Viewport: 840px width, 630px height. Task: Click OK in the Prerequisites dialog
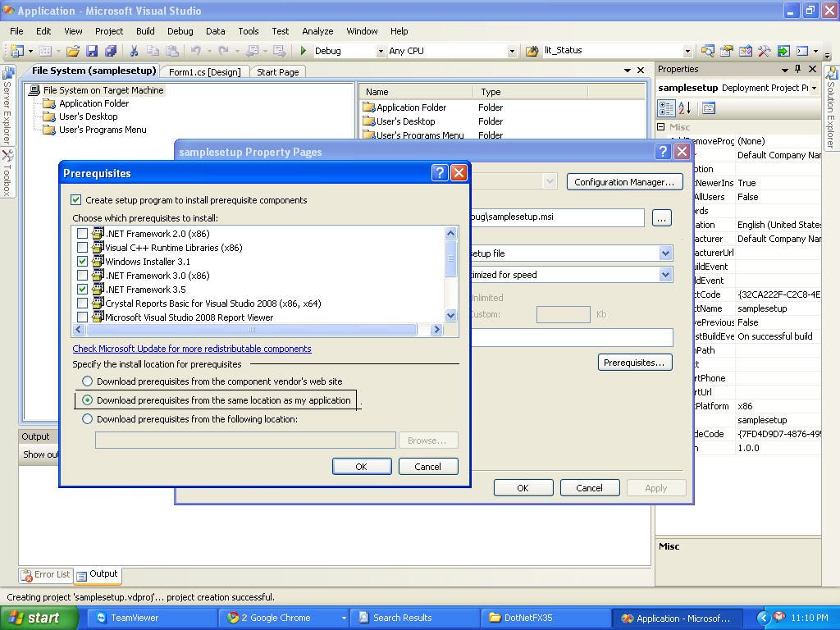362,467
